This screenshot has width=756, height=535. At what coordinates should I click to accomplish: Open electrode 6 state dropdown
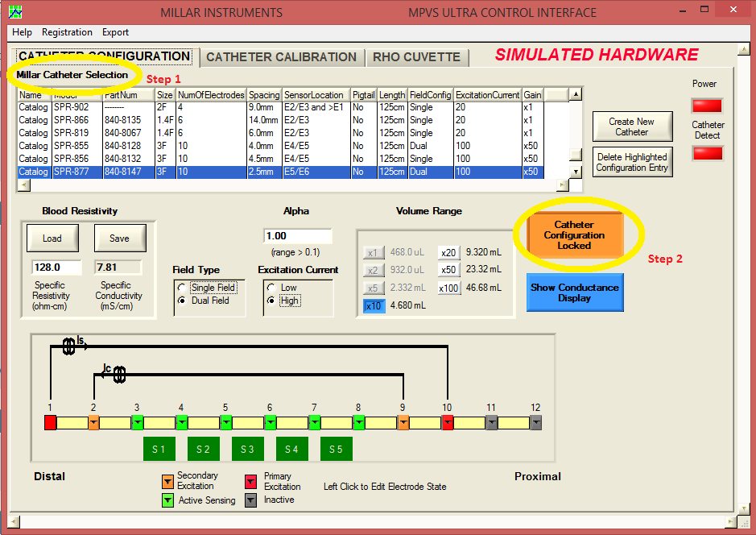click(271, 423)
